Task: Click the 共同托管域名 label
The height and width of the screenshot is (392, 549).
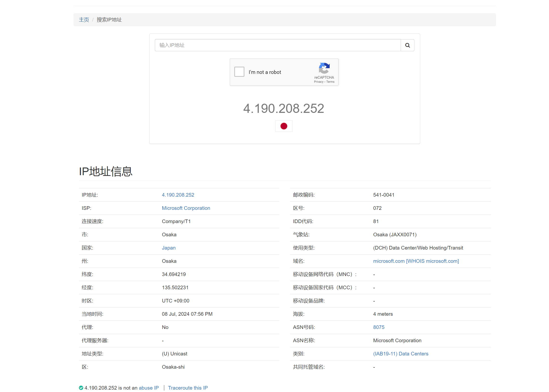Action: coord(309,367)
